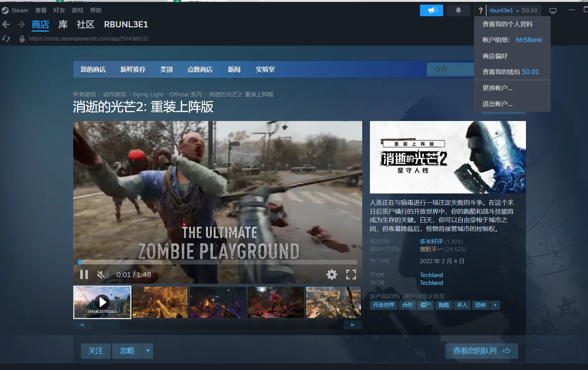Expand tags with the plus button
This screenshot has height=370, width=588.
[495, 305]
